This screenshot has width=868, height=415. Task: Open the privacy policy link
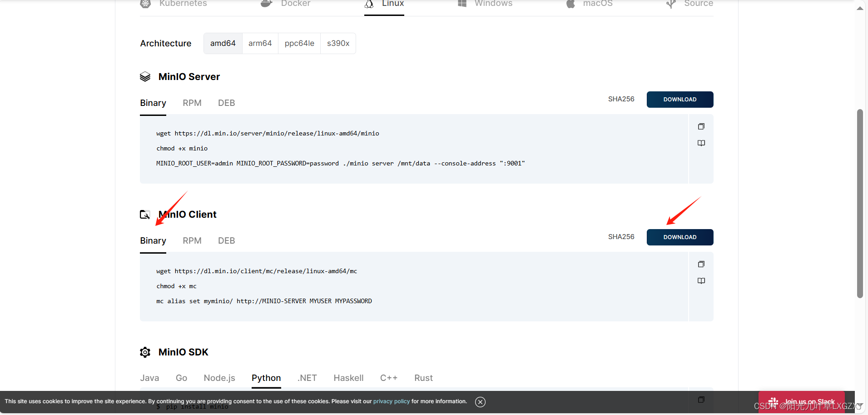click(392, 401)
